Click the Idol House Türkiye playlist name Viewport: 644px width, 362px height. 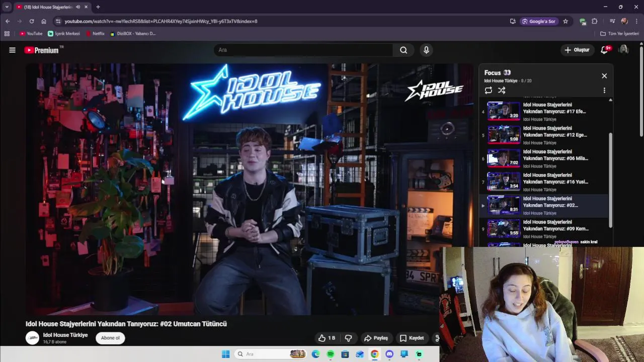pos(501,81)
